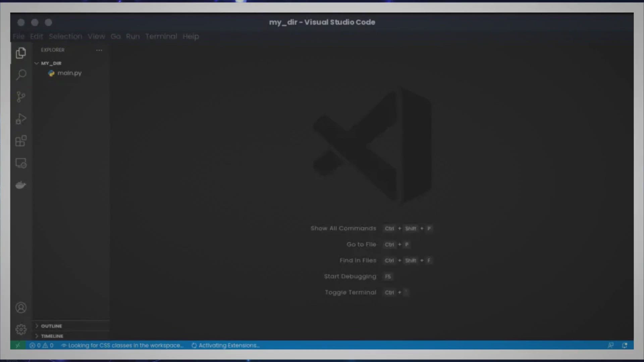The image size is (644, 362).
Task: Open the Search view
Action: click(x=21, y=75)
